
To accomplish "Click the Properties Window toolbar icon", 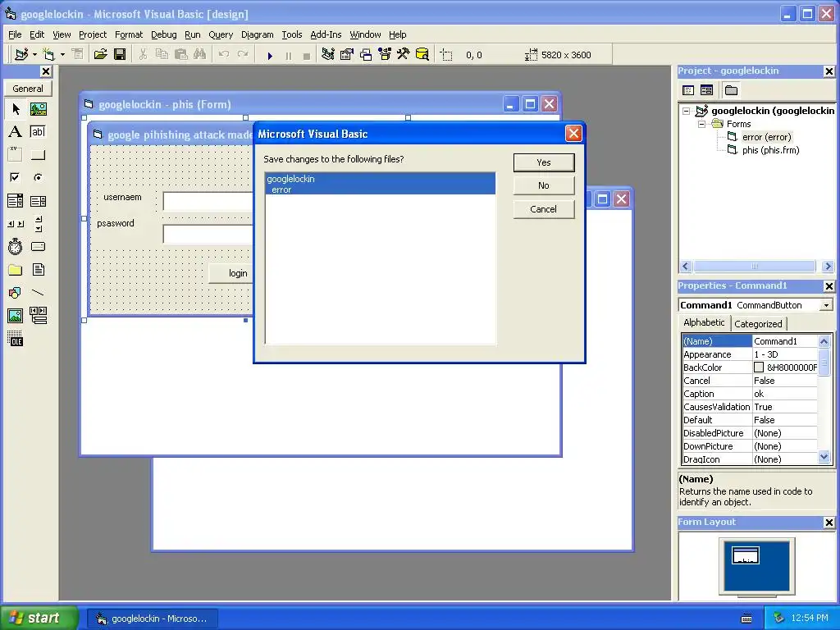I will point(347,54).
